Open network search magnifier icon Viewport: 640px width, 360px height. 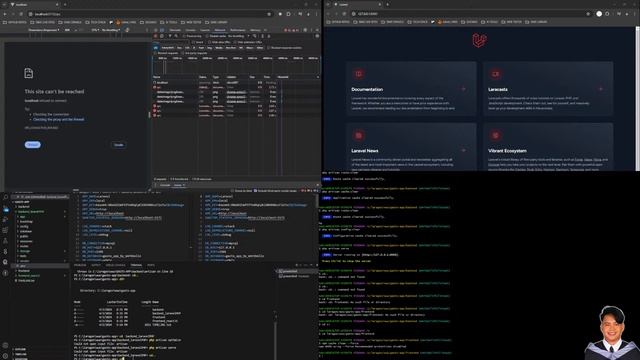[x=176, y=36]
